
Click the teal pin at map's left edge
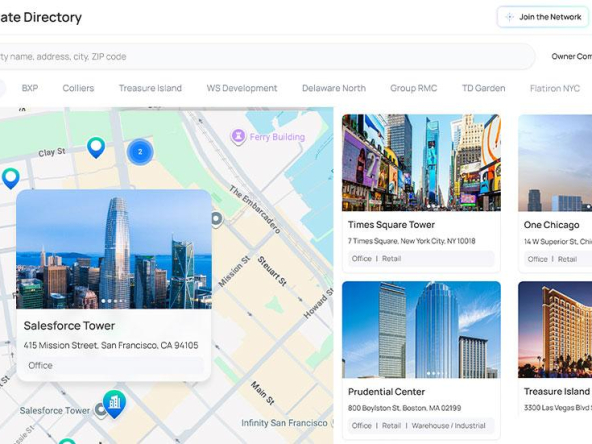pos(11,178)
